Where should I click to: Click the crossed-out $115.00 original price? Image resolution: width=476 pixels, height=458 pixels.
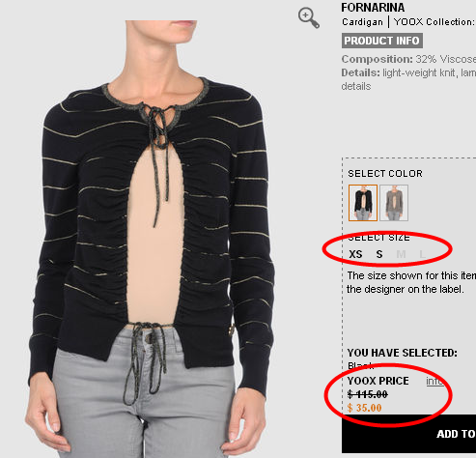click(x=368, y=394)
